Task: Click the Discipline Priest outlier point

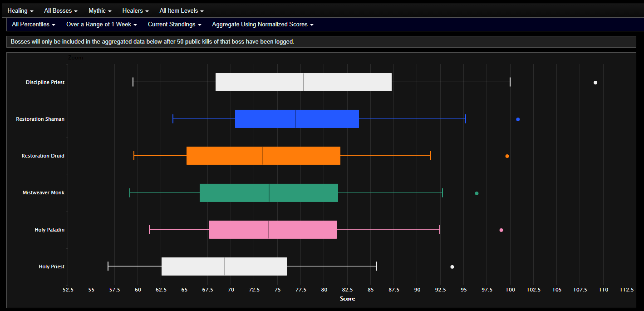Action: (595, 82)
